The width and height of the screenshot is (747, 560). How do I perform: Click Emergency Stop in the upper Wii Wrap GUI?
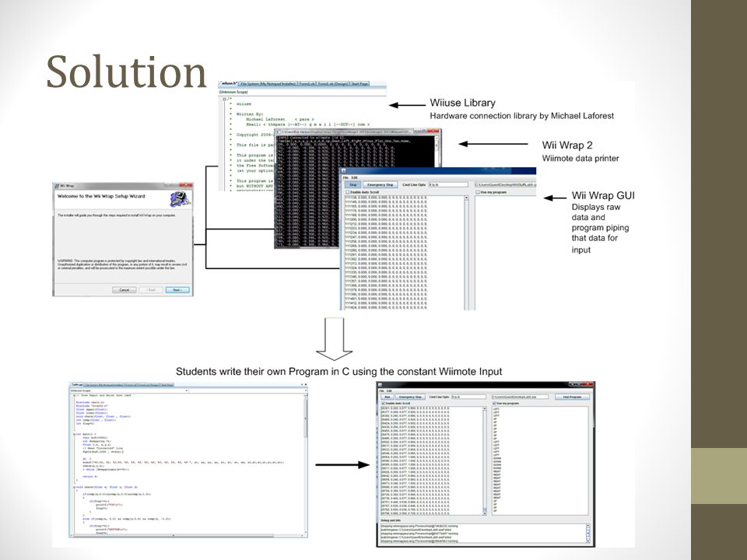point(381,185)
